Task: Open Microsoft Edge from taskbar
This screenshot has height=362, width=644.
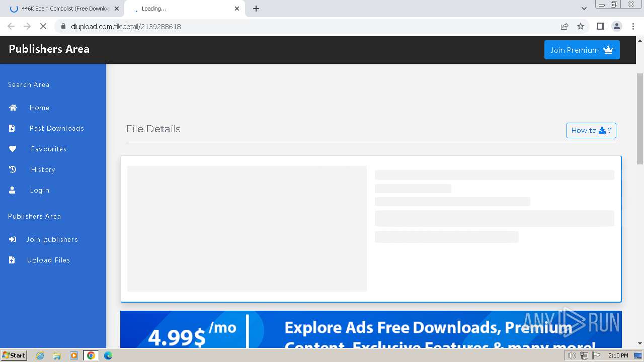Action: coord(108,355)
